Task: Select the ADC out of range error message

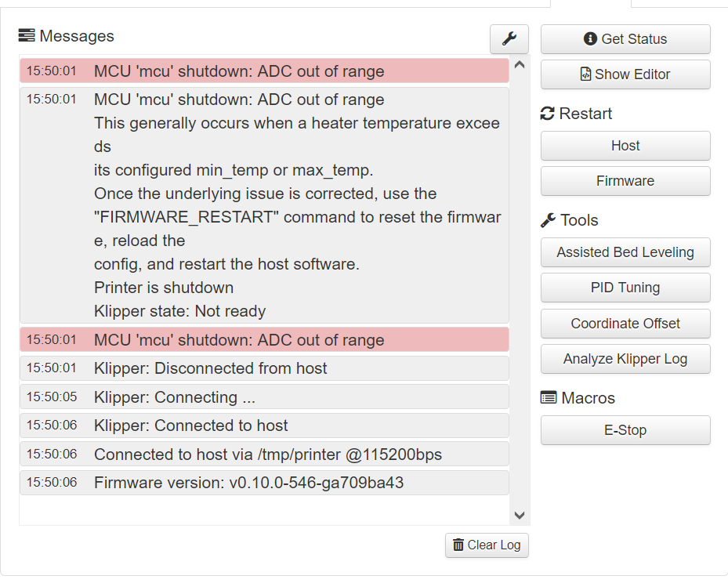Action: tap(263, 71)
